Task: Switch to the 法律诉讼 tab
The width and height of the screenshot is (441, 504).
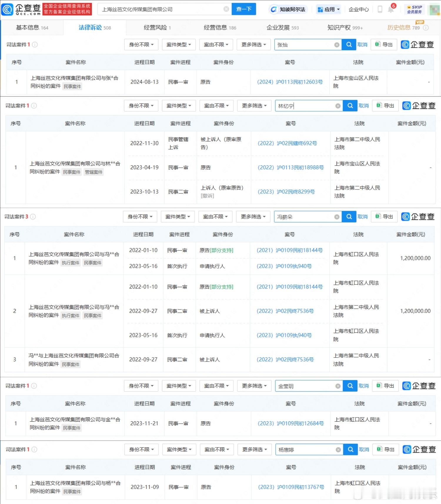Action: 95,28
